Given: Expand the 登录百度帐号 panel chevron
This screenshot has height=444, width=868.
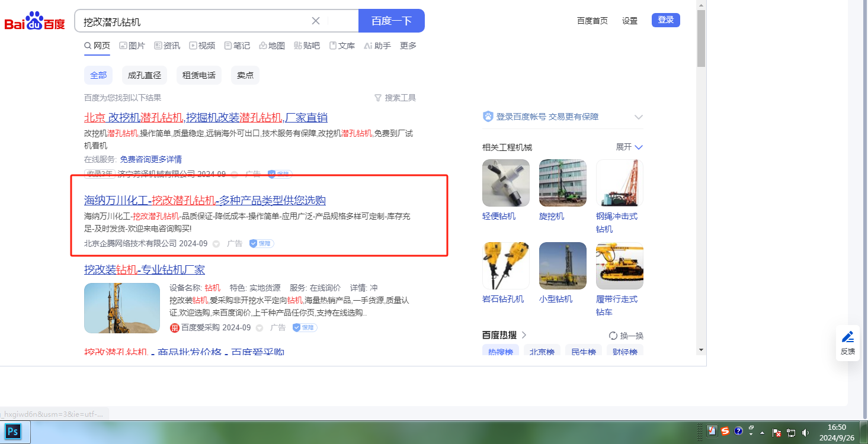Looking at the screenshot, I should tap(639, 117).
